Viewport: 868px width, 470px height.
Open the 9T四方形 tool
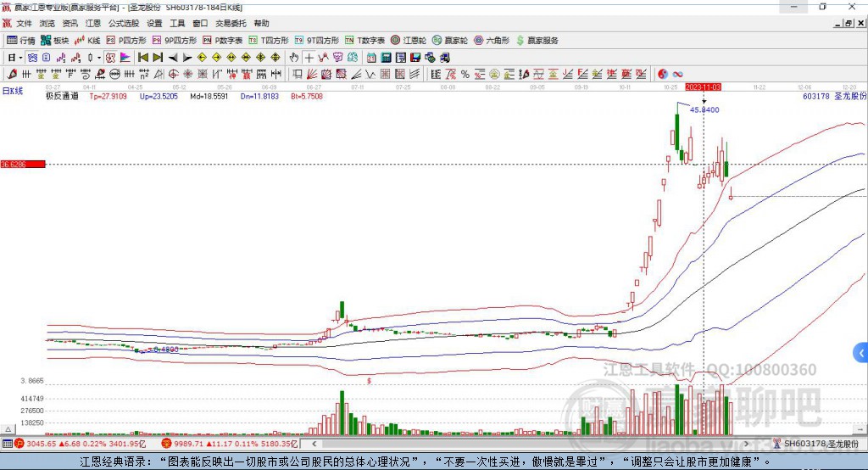(x=317, y=41)
